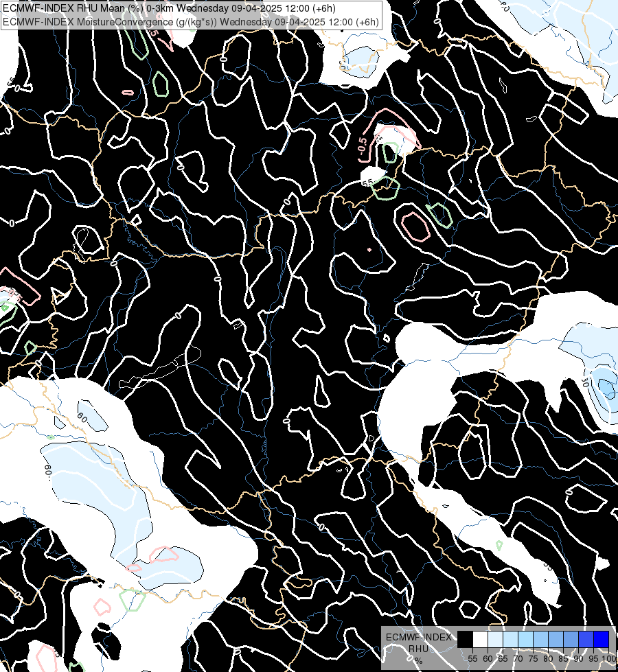Select the '65' tick label in the legend
Viewport: 618px width, 672px height.
(503, 659)
